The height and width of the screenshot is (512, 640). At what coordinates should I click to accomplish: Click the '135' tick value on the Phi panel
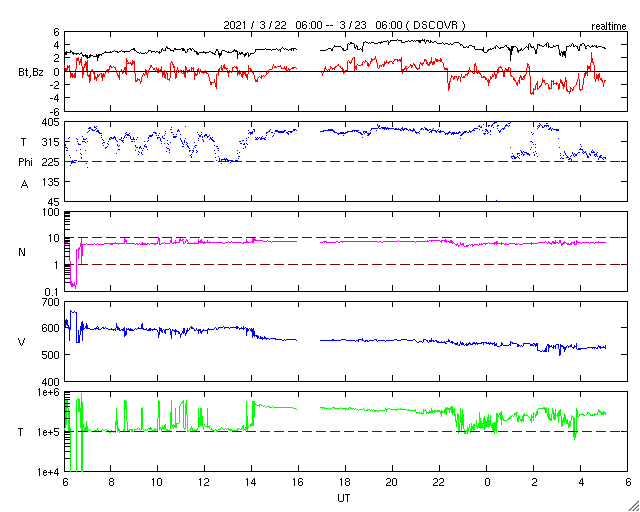(51, 182)
